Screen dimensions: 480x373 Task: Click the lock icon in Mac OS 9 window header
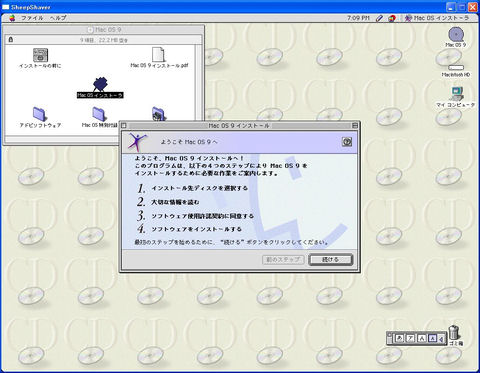pyautogui.click(x=11, y=40)
